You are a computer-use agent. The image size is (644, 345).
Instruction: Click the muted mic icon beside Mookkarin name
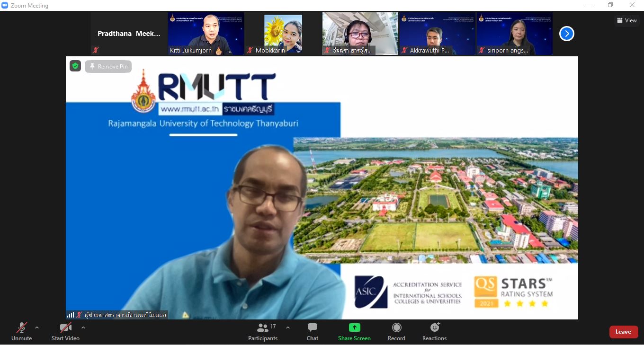(x=250, y=50)
